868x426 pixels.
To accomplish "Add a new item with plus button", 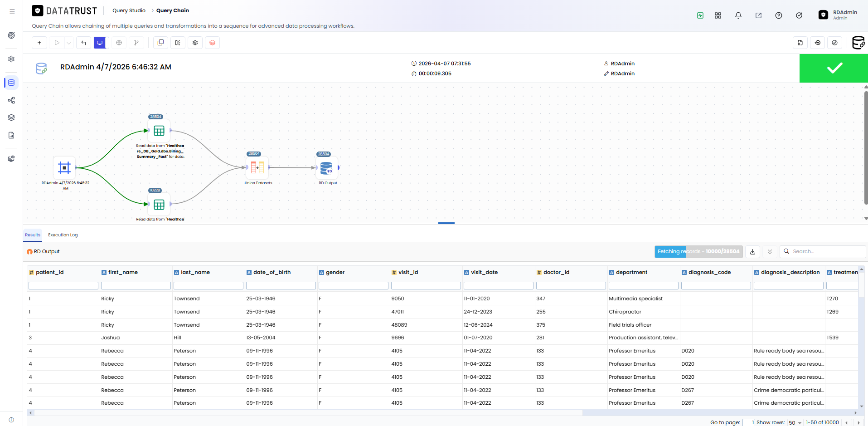I will [39, 43].
